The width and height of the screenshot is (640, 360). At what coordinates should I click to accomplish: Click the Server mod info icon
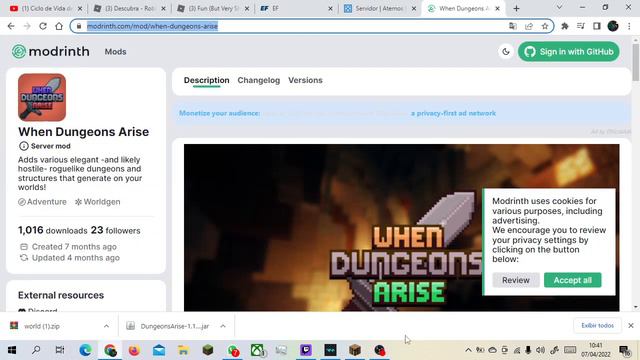[x=24, y=146]
